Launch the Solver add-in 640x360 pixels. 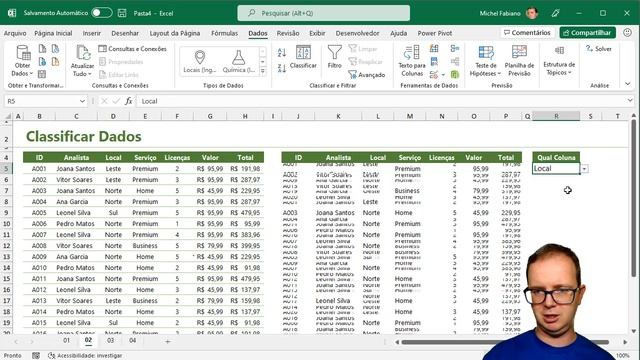pos(599,49)
